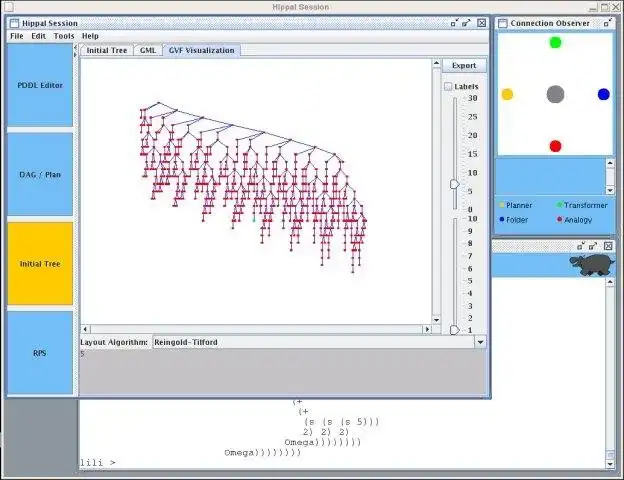
Task: Click the gray output area below Layout Algorithm
Action: 283,372
